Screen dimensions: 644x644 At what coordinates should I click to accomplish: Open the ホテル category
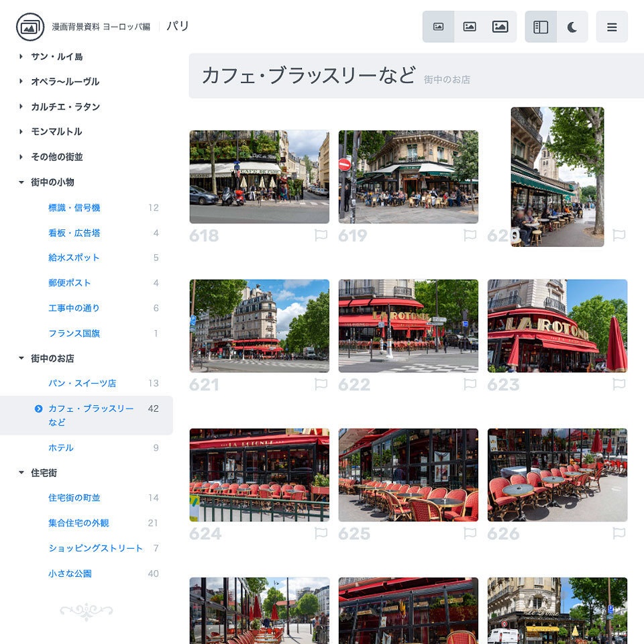click(x=60, y=448)
